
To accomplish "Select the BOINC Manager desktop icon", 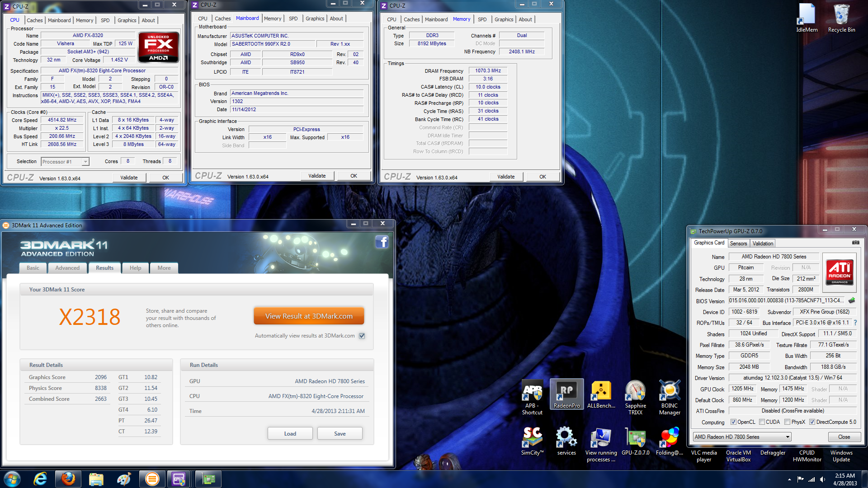I will pos(670,398).
